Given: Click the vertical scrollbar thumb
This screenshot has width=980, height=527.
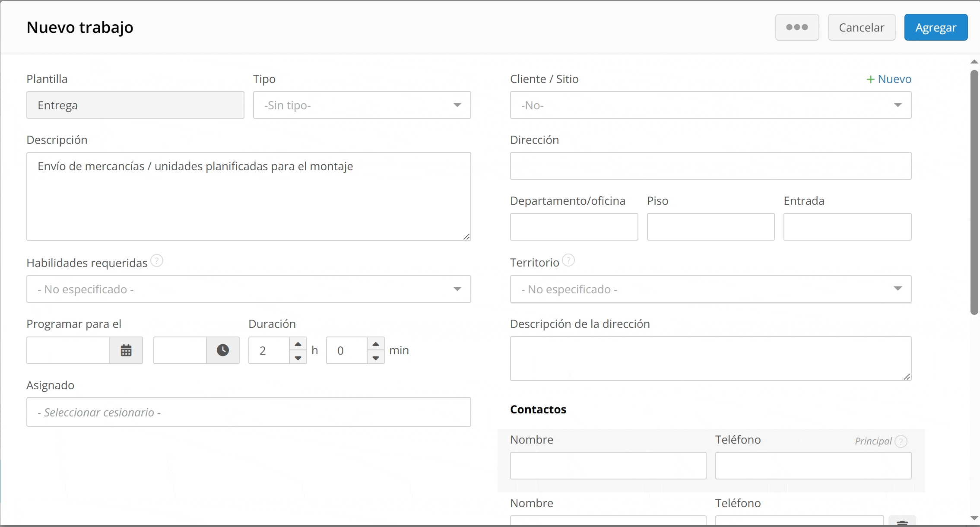Looking at the screenshot, I should pyautogui.click(x=974, y=192).
